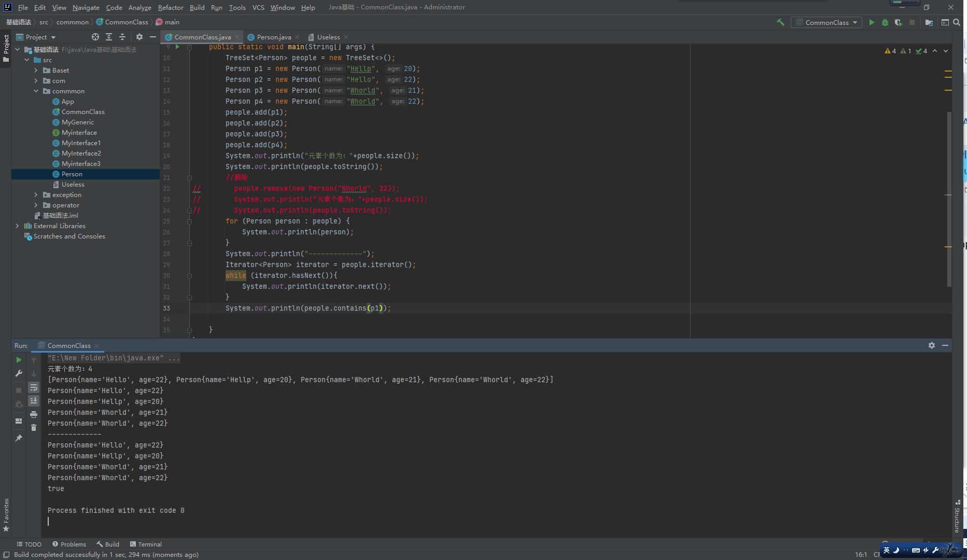Expand the exception folder in project tree

[36, 195]
